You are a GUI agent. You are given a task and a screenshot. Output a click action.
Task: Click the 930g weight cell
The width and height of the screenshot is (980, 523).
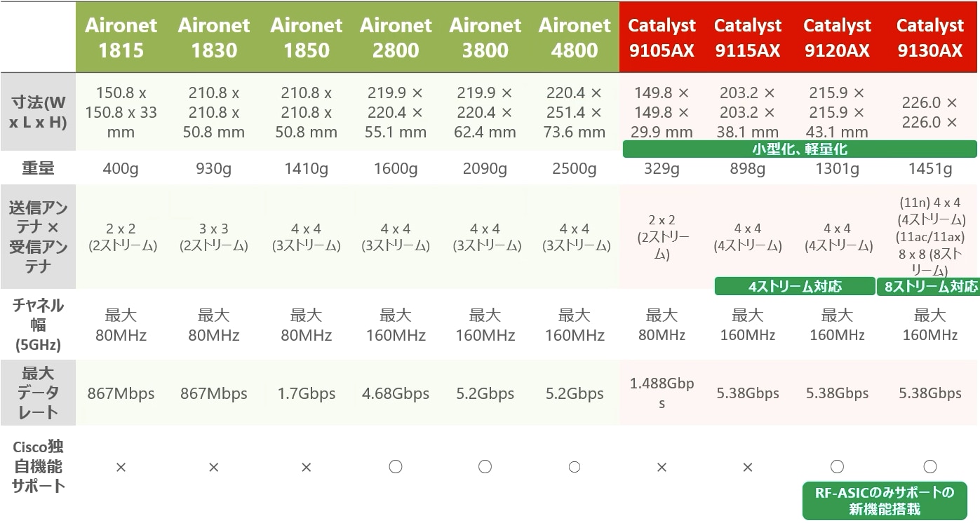tap(214, 169)
